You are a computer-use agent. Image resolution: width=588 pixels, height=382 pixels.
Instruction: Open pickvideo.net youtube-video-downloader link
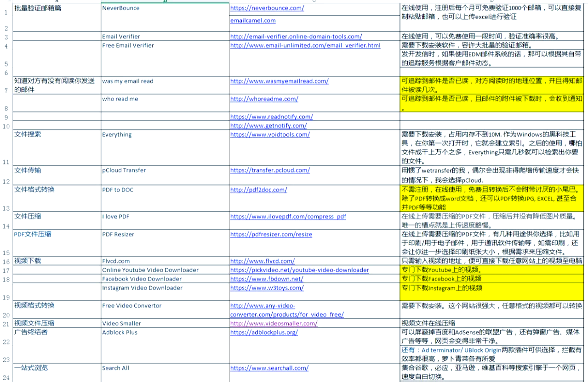pyautogui.click(x=299, y=270)
